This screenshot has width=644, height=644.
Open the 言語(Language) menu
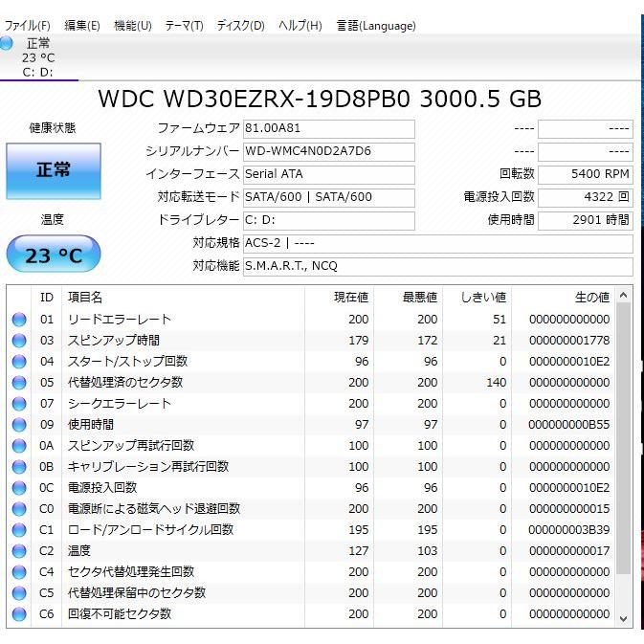click(375, 26)
